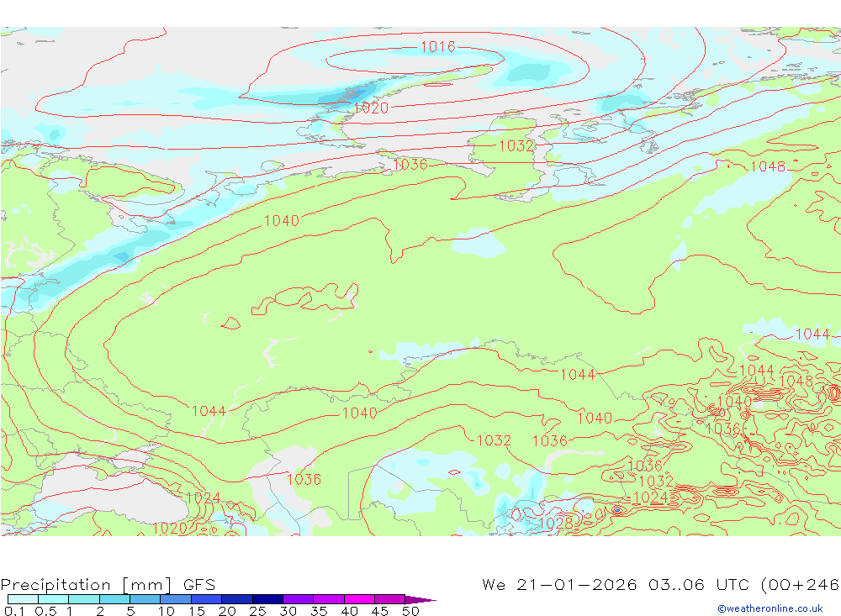Click the over-50 mm arrow tip of the legend
Viewport: 841px width, 616px height.
(x=421, y=600)
